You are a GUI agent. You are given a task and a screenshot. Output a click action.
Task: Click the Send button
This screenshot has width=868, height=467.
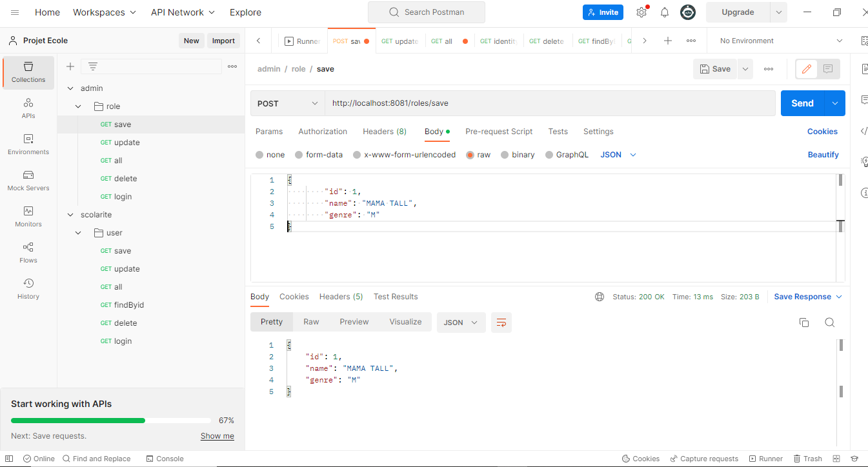pos(802,103)
